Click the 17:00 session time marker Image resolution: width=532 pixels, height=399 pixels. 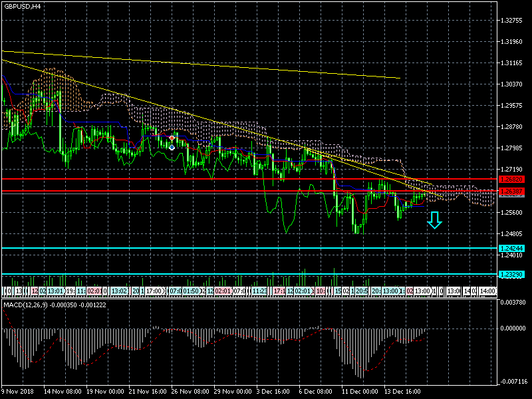(154, 291)
